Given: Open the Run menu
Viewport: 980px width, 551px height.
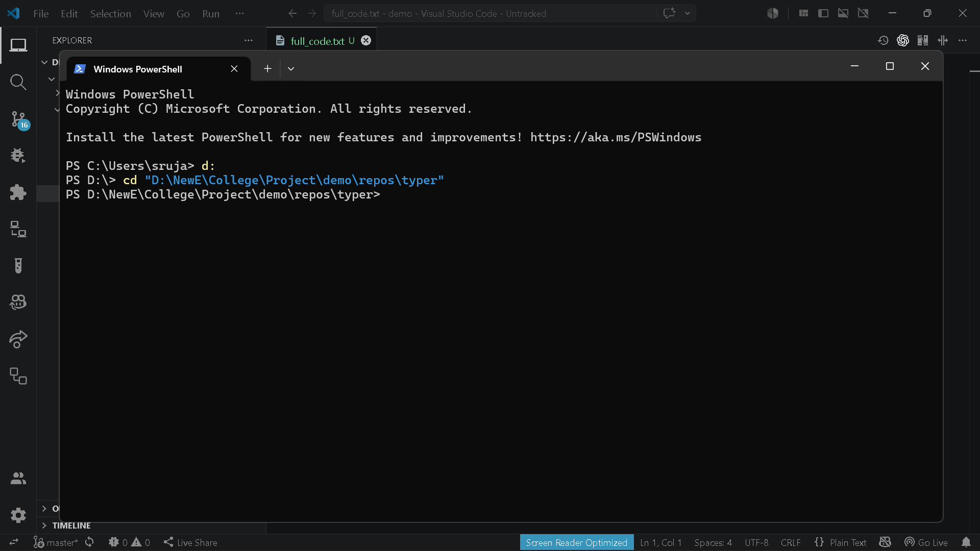Looking at the screenshot, I should pyautogui.click(x=211, y=14).
